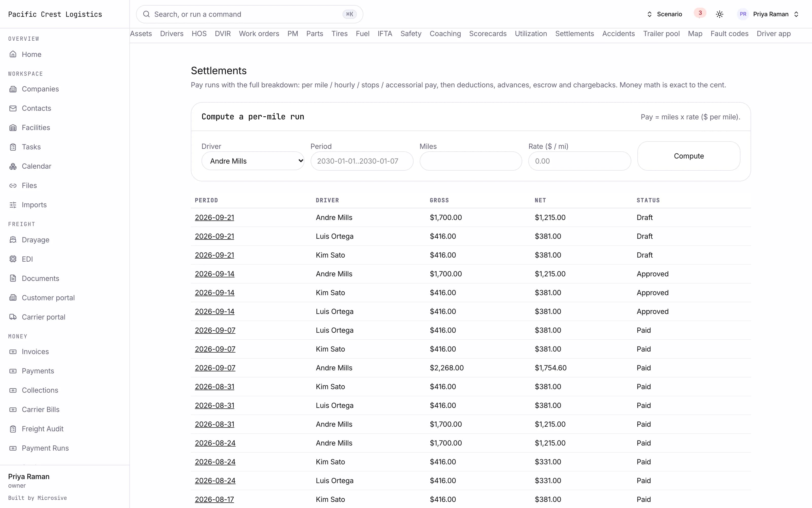812x508 pixels.
Task: Open the Trailer pool tab
Action: (x=661, y=34)
